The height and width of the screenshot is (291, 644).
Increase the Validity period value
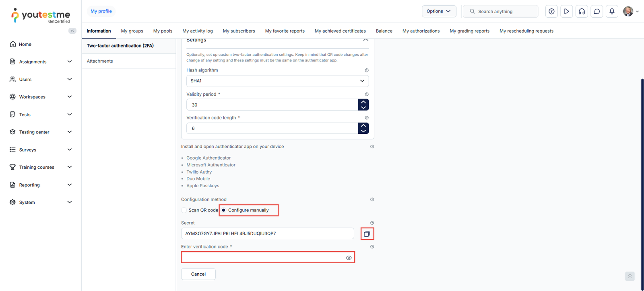tap(363, 102)
